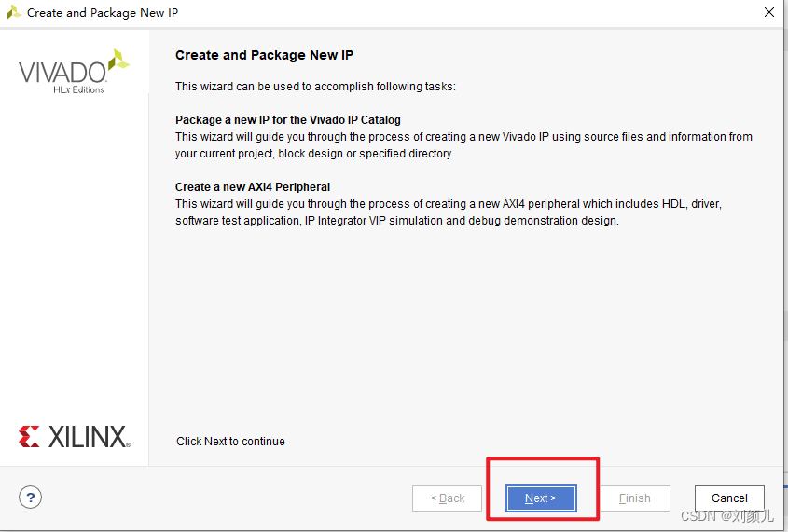Click the Next button to continue

pos(541,498)
